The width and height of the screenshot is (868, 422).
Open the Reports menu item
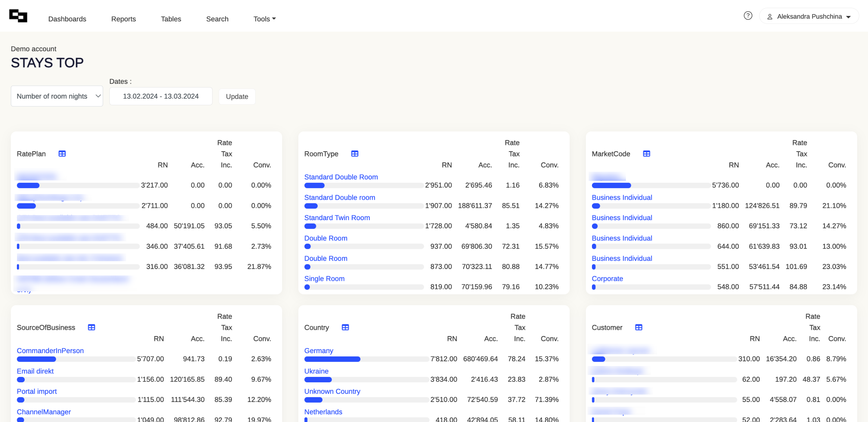pyautogui.click(x=123, y=19)
